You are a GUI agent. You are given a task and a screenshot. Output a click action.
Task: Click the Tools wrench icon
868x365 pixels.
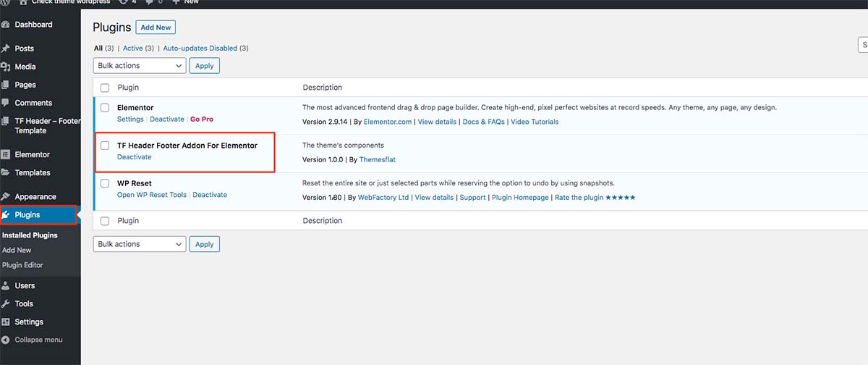point(6,303)
